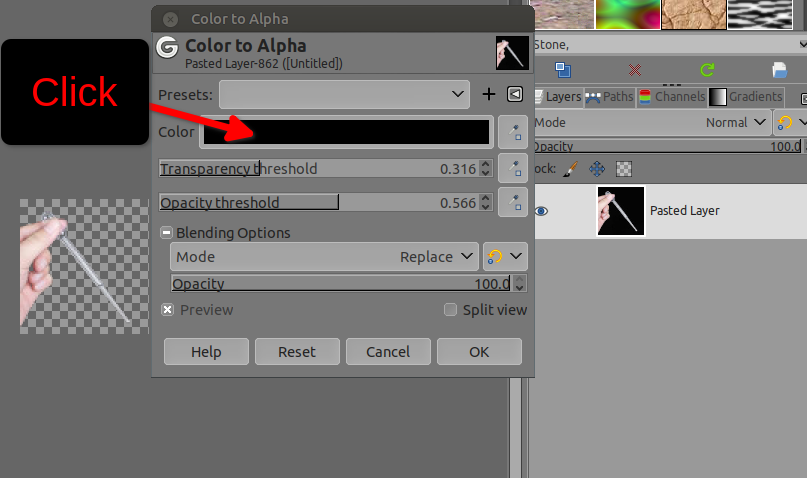
Task: Open the blending Mode Replace dropdown
Action: click(x=324, y=257)
